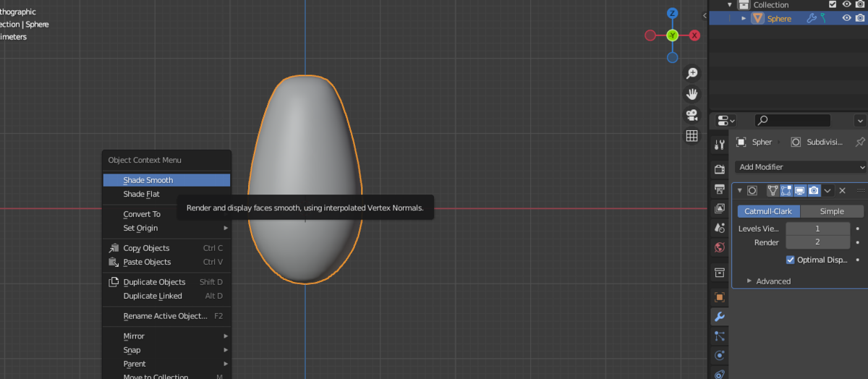This screenshot has height=379, width=868.
Task: Open the Set Origin submenu
Action: tap(166, 228)
